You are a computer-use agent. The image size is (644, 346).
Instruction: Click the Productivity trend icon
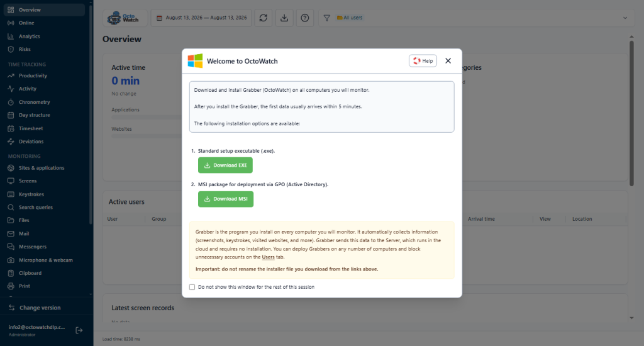click(x=11, y=75)
